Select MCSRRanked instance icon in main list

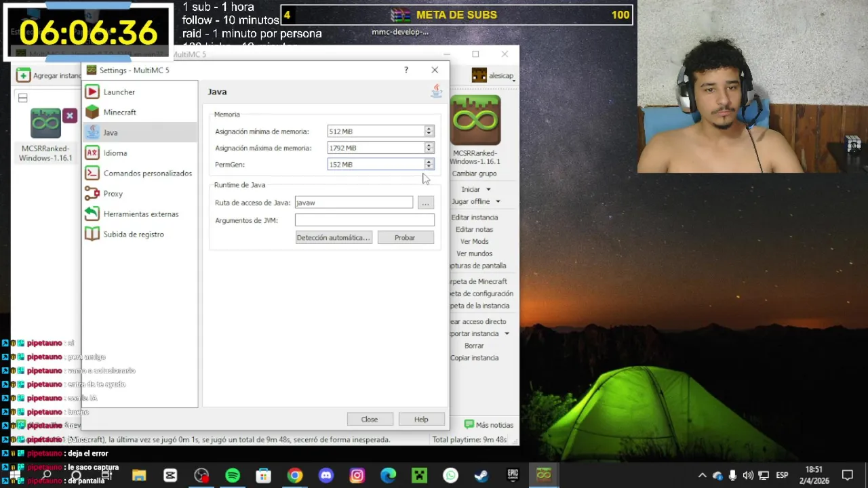coord(45,123)
